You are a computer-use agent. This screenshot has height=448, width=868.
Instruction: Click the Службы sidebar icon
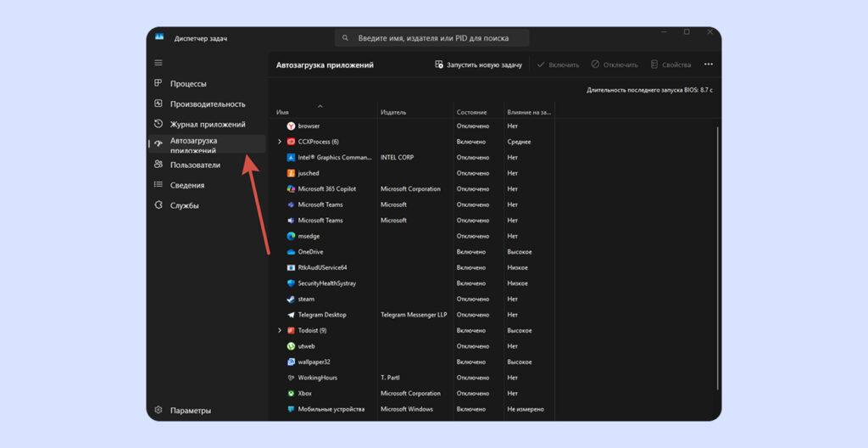(x=159, y=205)
